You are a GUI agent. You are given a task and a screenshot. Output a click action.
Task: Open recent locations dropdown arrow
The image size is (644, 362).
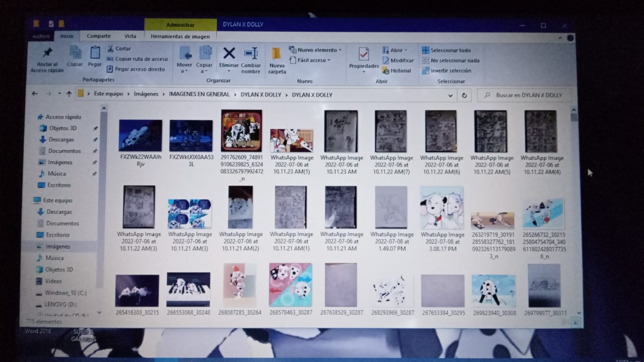click(59, 94)
